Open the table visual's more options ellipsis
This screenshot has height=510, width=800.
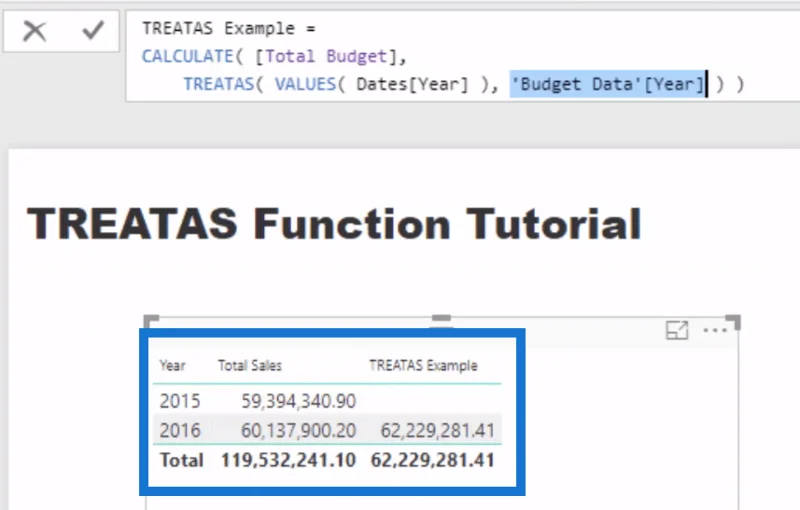pyautogui.click(x=715, y=330)
